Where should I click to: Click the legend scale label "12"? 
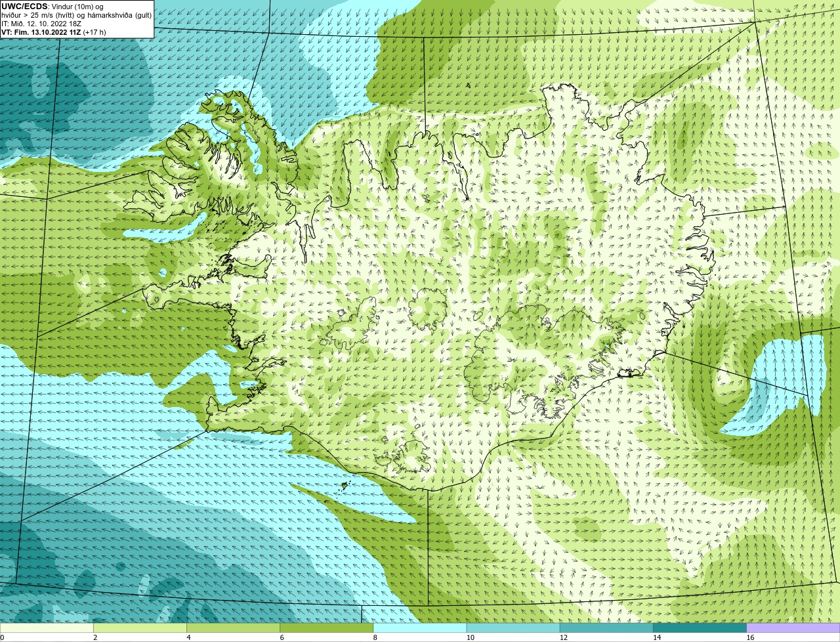(x=563, y=637)
